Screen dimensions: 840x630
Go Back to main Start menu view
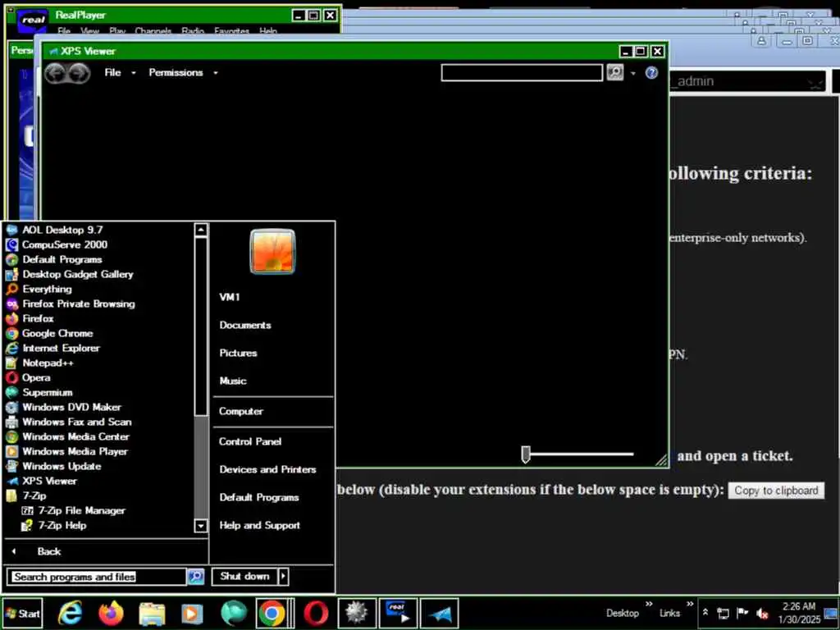point(48,551)
